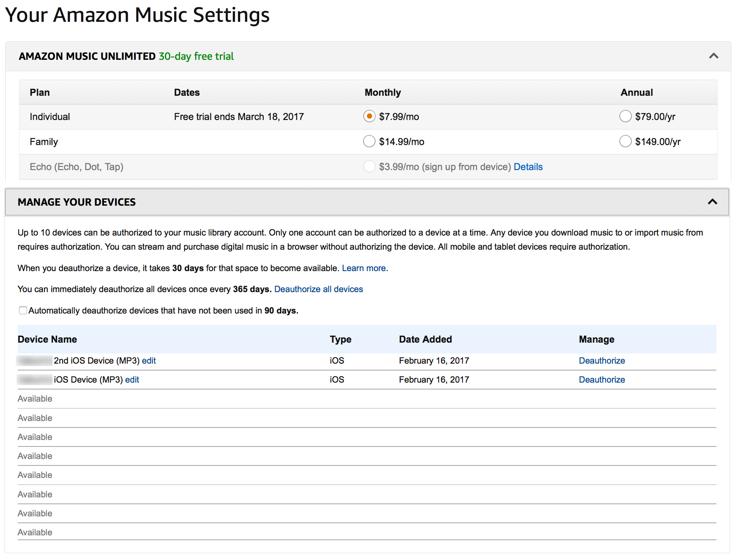Click the 'Dates' column header
This screenshot has height=560, width=737.
point(187,93)
